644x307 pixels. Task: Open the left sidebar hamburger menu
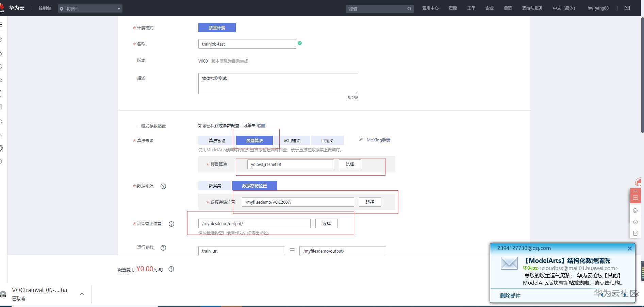pyautogui.click(x=1, y=24)
